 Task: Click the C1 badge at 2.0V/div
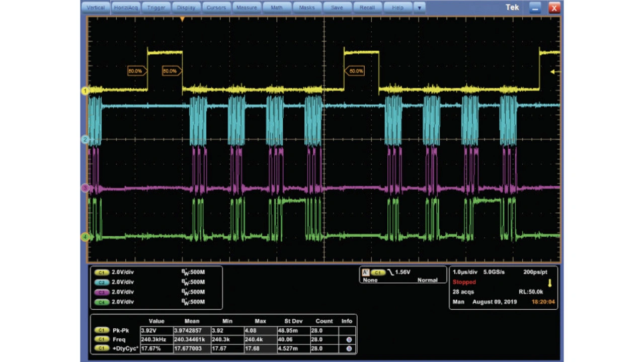(x=103, y=272)
